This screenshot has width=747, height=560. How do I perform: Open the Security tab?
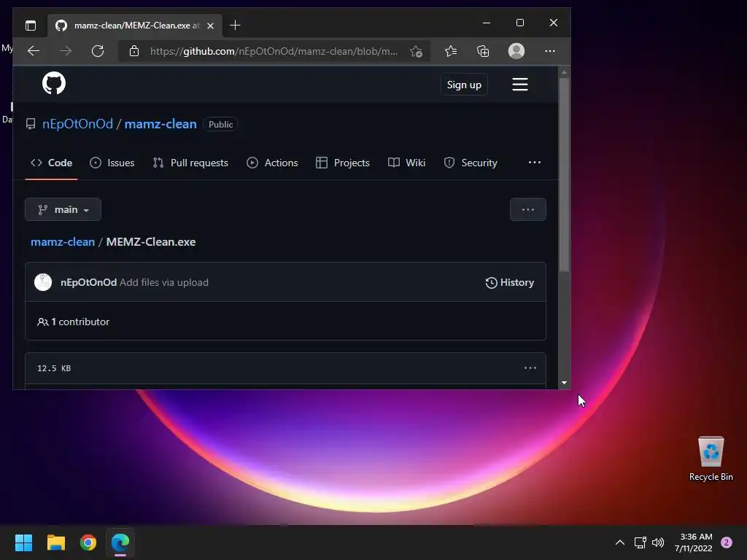click(471, 163)
